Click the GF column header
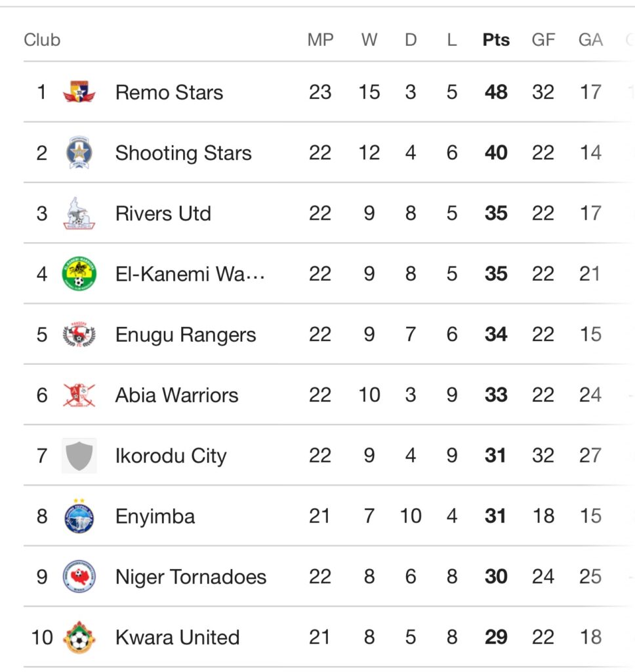Viewport: 635px width, 672px height. (x=543, y=40)
